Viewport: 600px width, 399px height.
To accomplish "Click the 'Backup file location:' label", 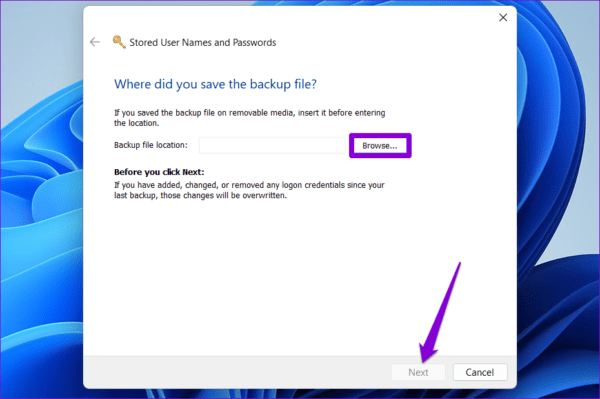I will point(151,145).
